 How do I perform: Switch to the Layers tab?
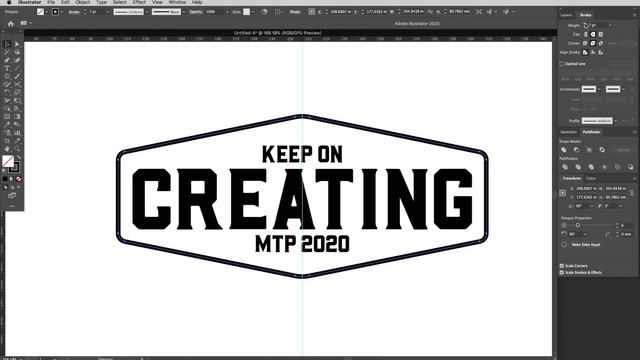tap(566, 15)
